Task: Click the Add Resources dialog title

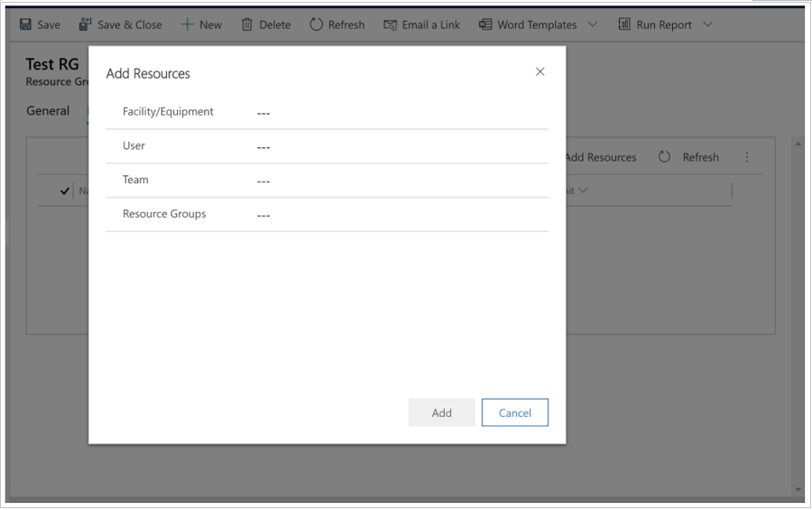Action: click(x=148, y=74)
